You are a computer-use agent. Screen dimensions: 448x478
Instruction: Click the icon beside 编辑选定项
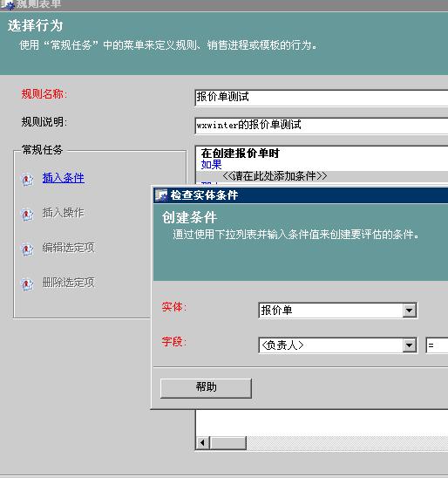click(27, 249)
